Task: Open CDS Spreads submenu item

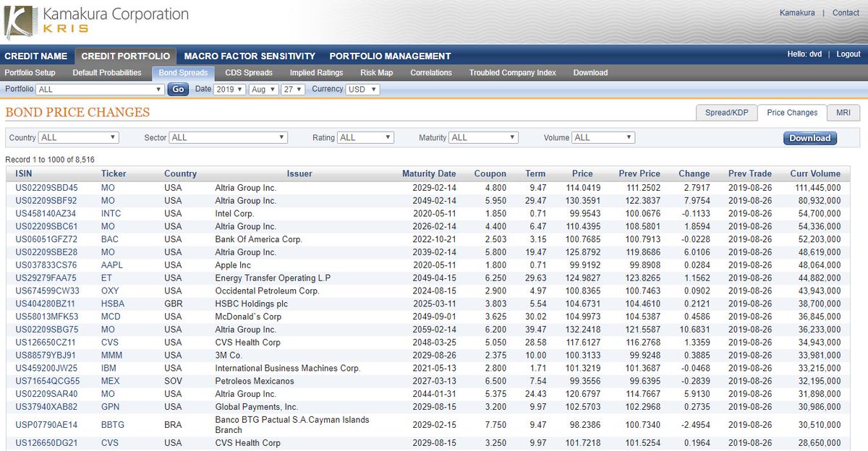Action: click(x=249, y=72)
